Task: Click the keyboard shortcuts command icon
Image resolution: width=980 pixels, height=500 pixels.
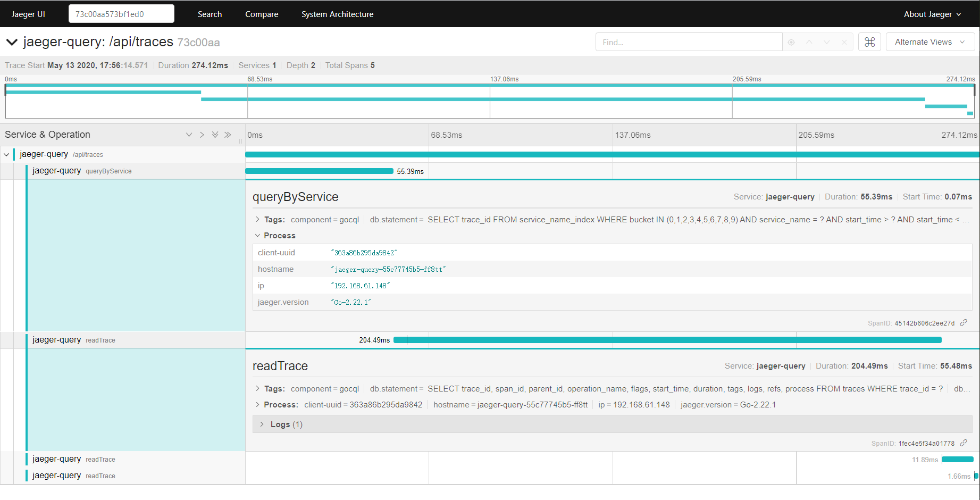Action: pos(869,42)
